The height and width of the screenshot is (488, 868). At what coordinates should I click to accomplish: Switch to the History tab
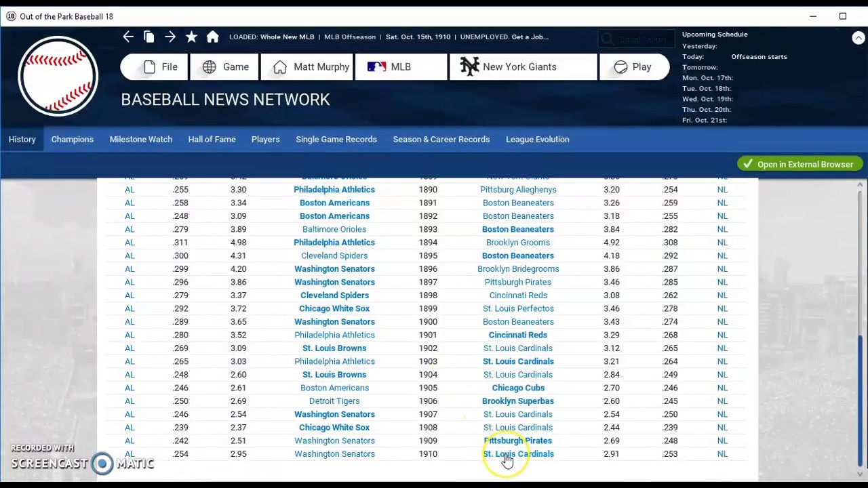pos(22,139)
